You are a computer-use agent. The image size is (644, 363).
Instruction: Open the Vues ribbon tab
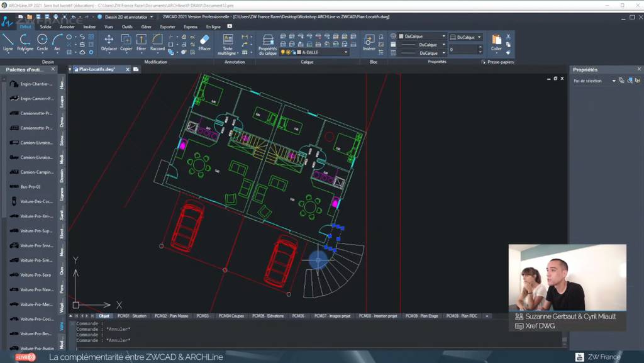point(108,26)
